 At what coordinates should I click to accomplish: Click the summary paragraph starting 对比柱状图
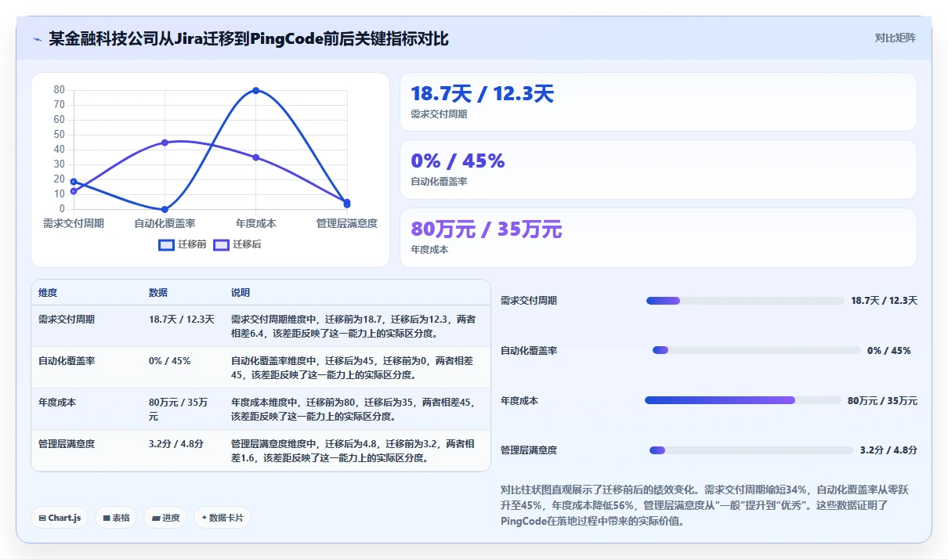coord(704,505)
